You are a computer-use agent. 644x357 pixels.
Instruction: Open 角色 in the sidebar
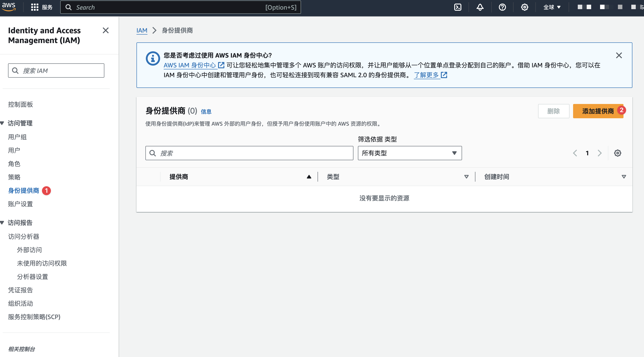tap(14, 164)
